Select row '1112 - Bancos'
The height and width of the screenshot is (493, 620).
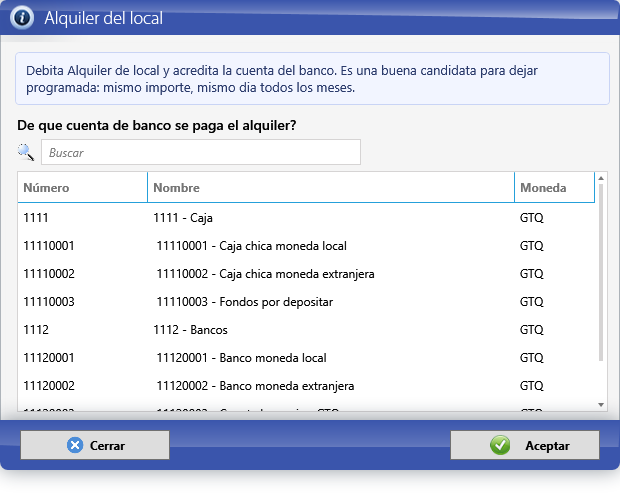click(x=306, y=330)
